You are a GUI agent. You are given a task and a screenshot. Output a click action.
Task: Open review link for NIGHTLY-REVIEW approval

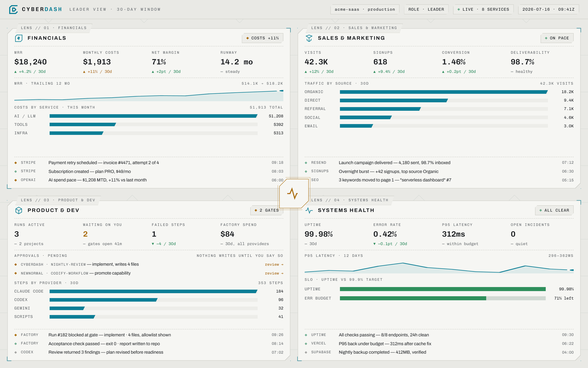point(274,265)
